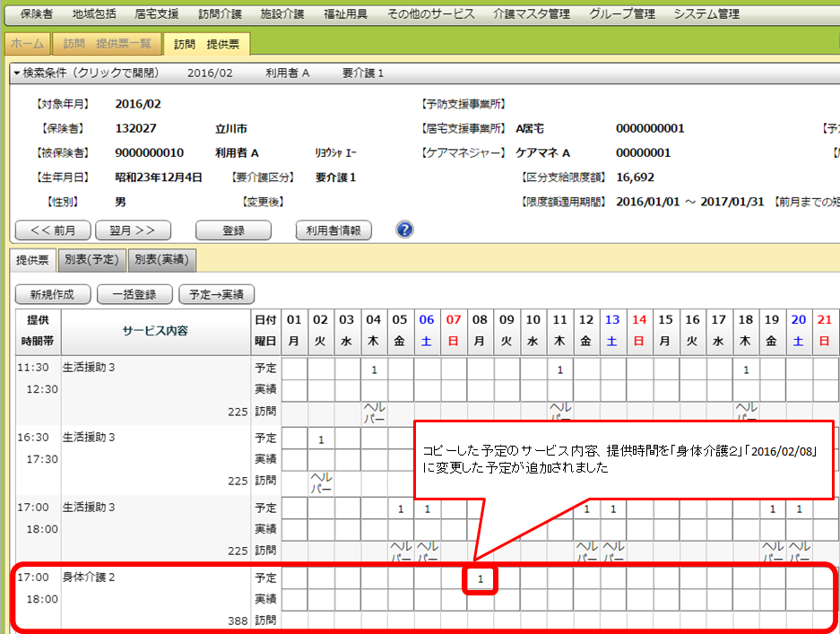
Task: Select the 別表(実績) tab
Action: pyautogui.click(x=161, y=260)
